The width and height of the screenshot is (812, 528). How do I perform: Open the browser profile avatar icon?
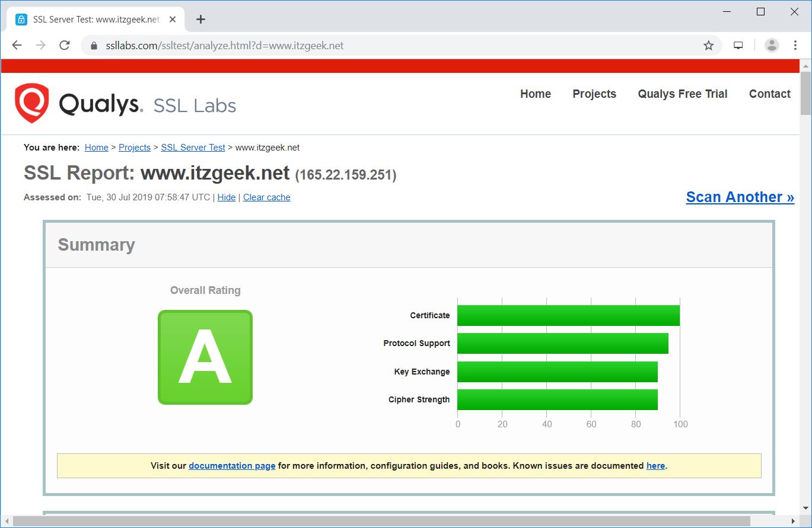point(770,45)
